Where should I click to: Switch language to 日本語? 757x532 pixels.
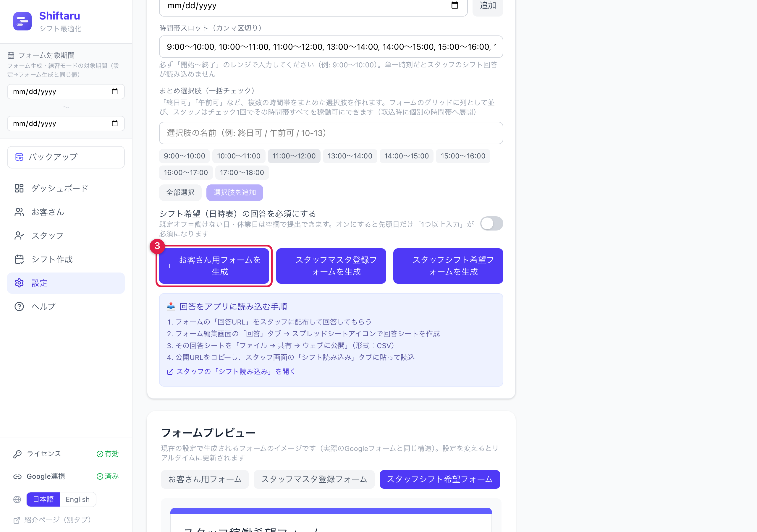(43, 499)
